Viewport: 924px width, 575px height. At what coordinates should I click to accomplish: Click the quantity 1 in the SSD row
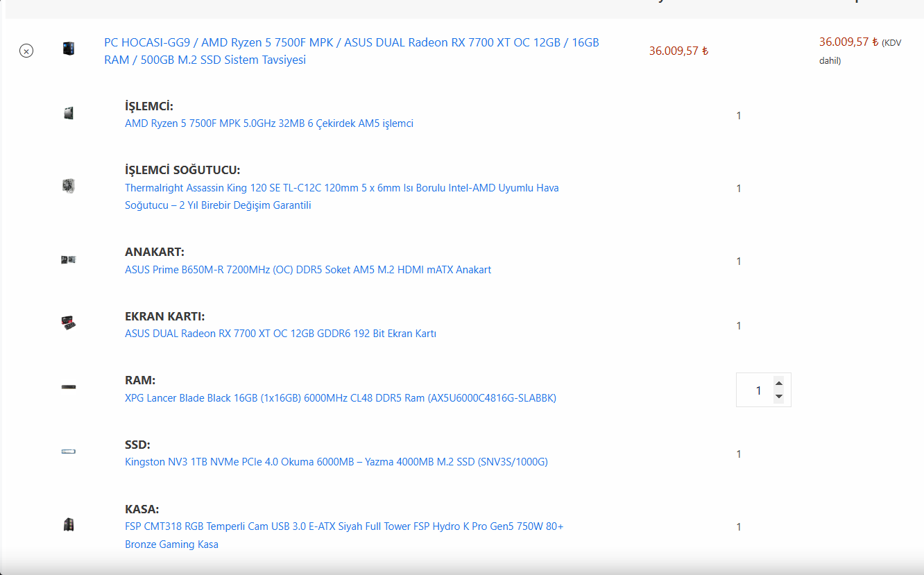(x=739, y=454)
